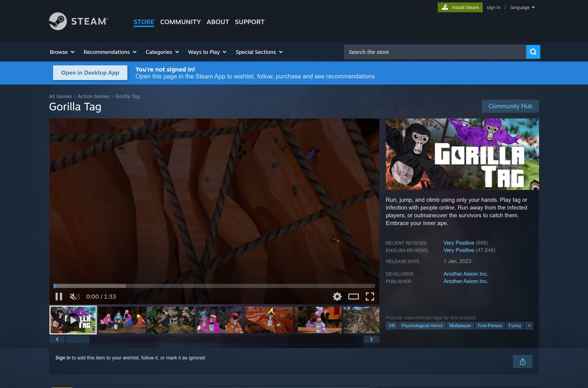Expand the language dropdown
Viewport: 588px width, 388px height.
click(x=522, y=7)
